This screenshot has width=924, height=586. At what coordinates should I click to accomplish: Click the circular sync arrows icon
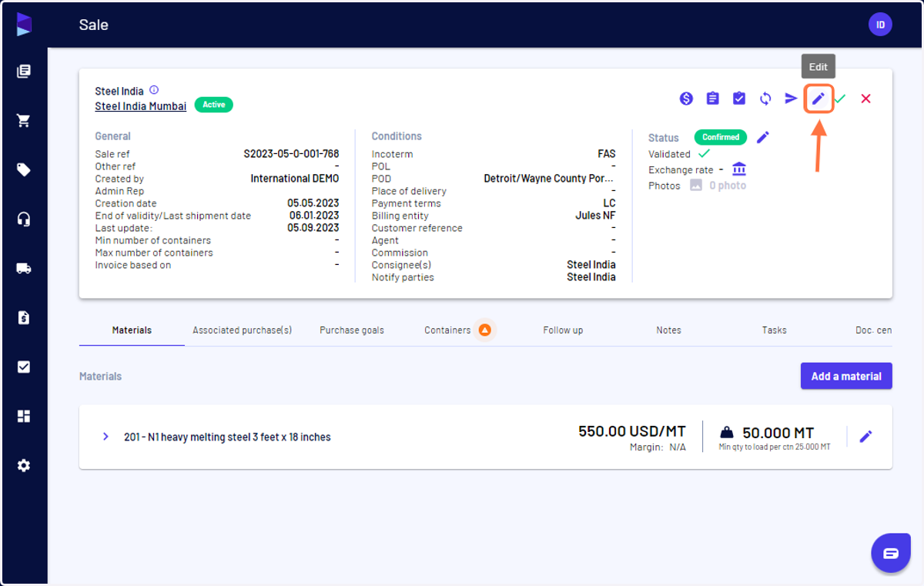point(765,99)
